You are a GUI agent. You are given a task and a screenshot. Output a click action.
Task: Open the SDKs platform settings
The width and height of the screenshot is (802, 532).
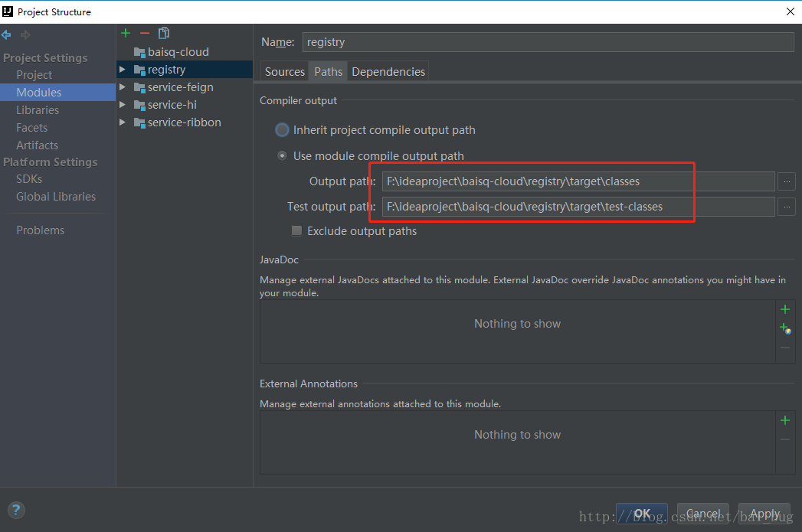pos(29,179)
